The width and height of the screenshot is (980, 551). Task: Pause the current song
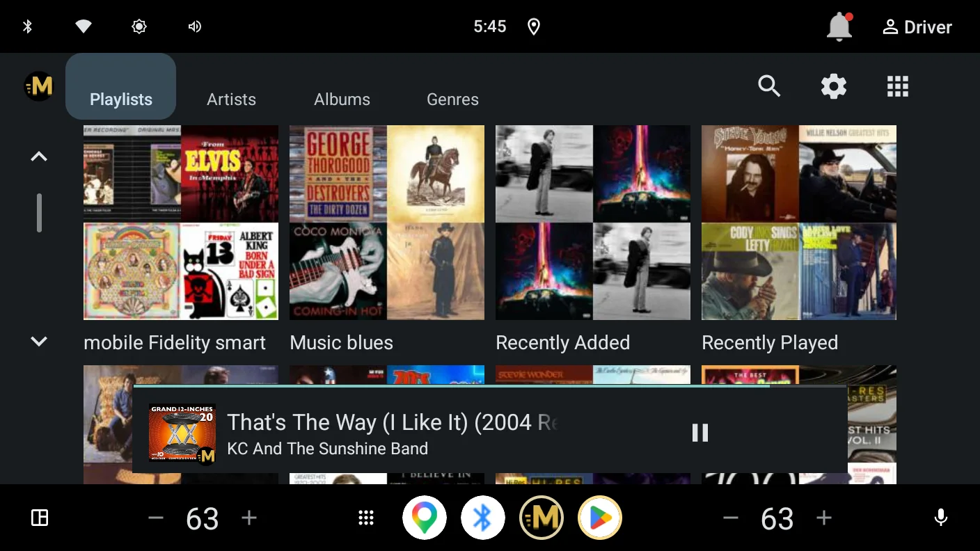700,433
